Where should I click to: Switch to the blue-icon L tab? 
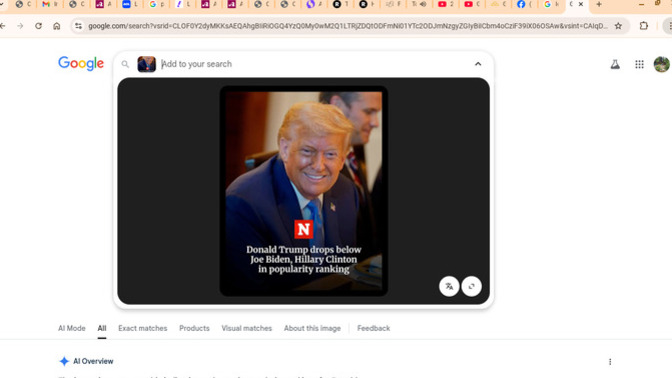[129, 4]
